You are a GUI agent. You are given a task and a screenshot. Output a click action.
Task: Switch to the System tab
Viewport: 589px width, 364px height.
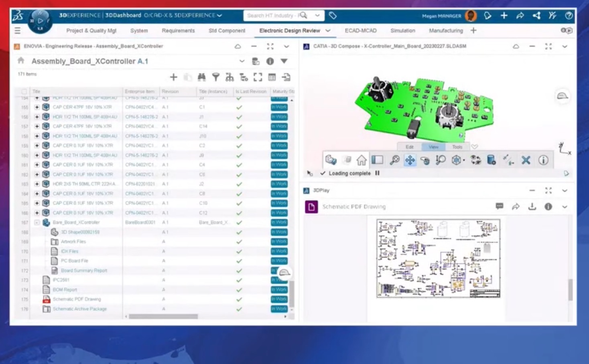tap(139, 30)
